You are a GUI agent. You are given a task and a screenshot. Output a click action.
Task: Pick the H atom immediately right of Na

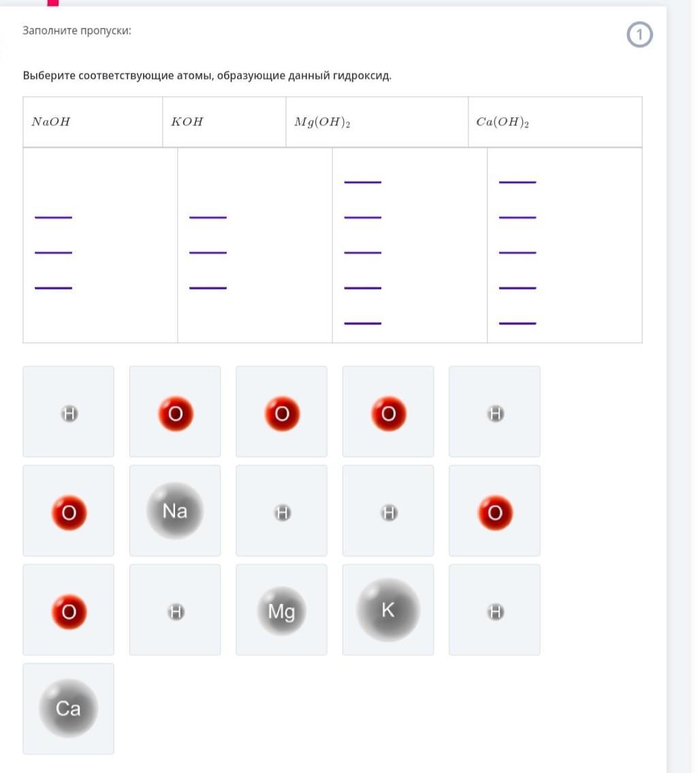coord(282,512)
